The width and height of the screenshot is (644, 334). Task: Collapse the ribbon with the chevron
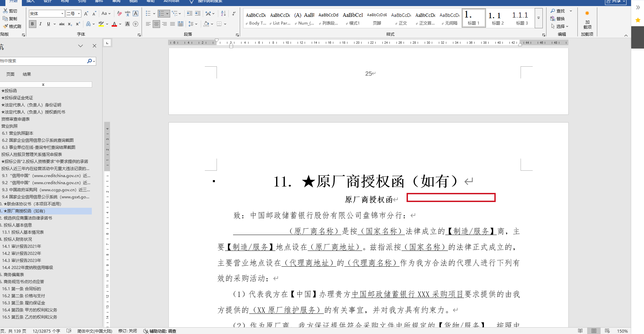[x=626, y=35]
